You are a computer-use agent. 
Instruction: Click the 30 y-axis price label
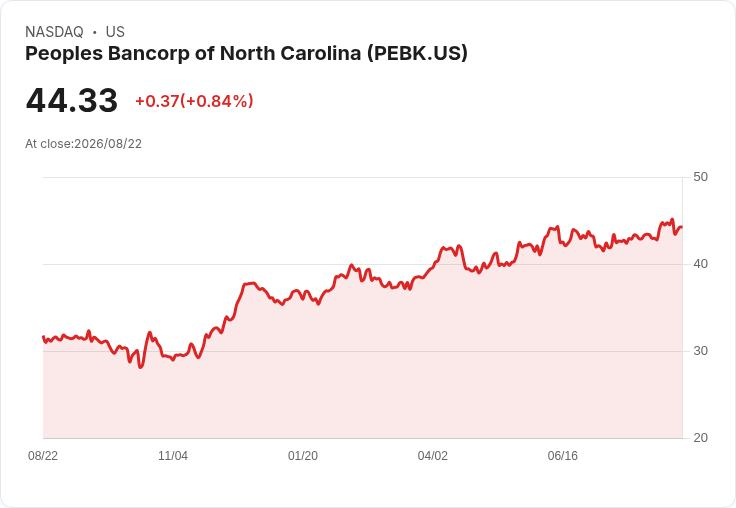click(x=700, y=351)
